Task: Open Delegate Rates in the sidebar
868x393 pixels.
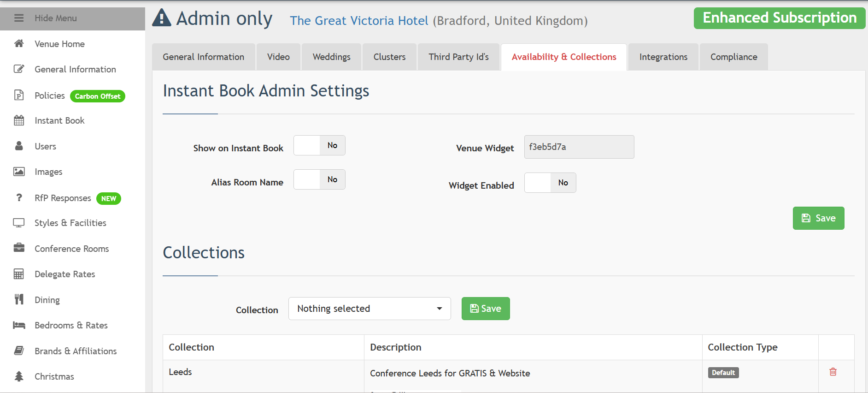Action: pos(65,274)
